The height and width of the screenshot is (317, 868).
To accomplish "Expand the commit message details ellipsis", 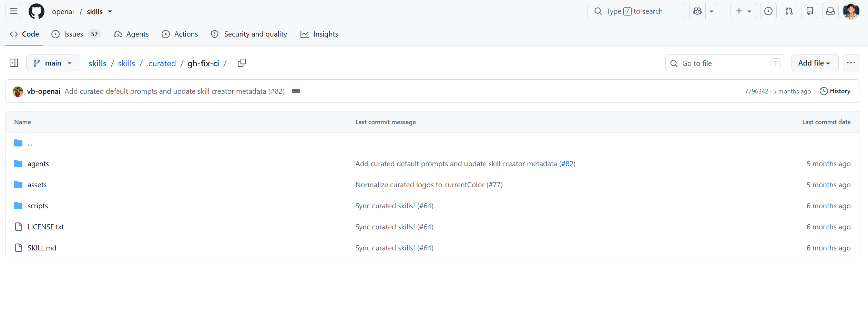I will coord(296,91).
